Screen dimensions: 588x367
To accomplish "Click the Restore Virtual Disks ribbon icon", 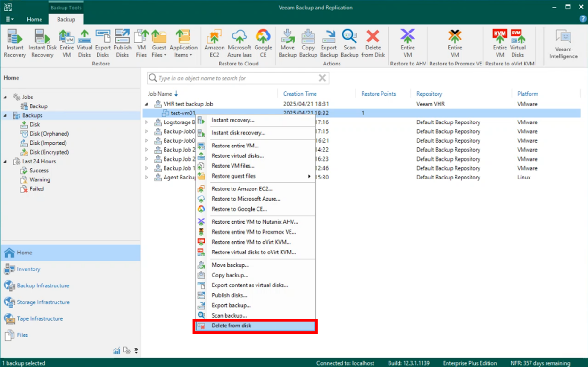I will [84, 43].
